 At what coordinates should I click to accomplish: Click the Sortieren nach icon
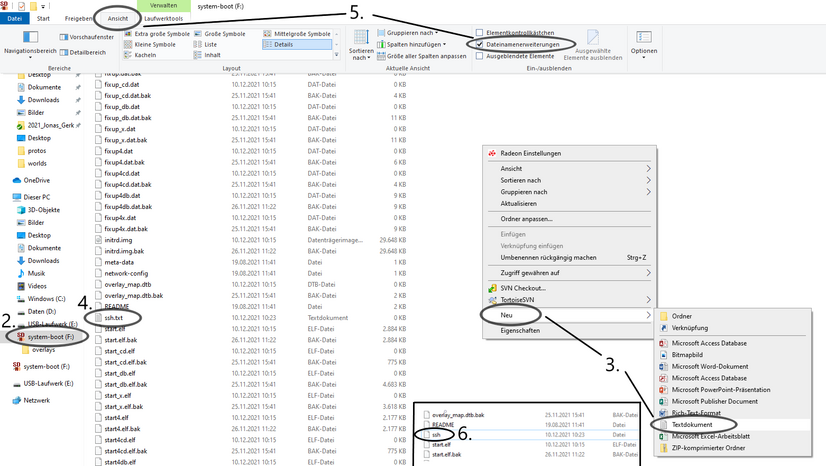(x=361, y=42)
